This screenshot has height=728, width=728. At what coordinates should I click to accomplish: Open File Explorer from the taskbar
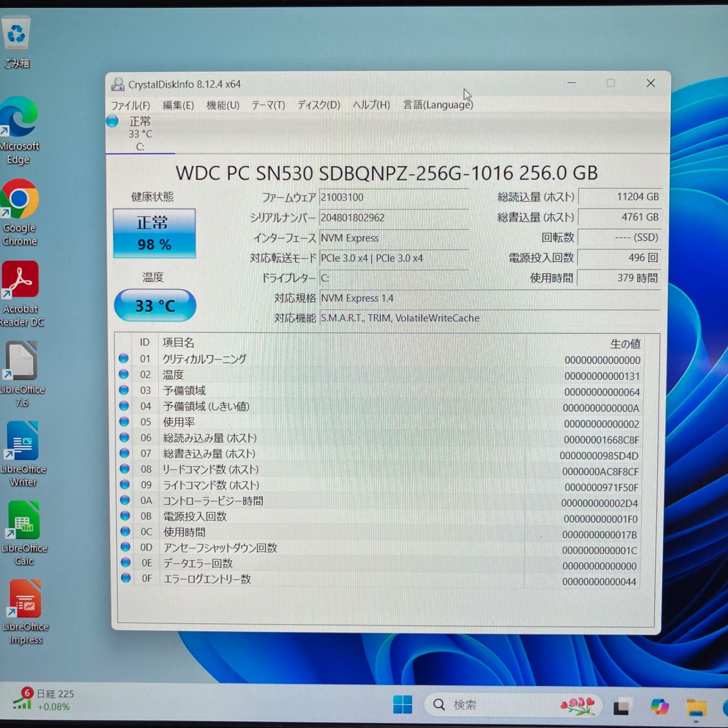click(696, 707)
